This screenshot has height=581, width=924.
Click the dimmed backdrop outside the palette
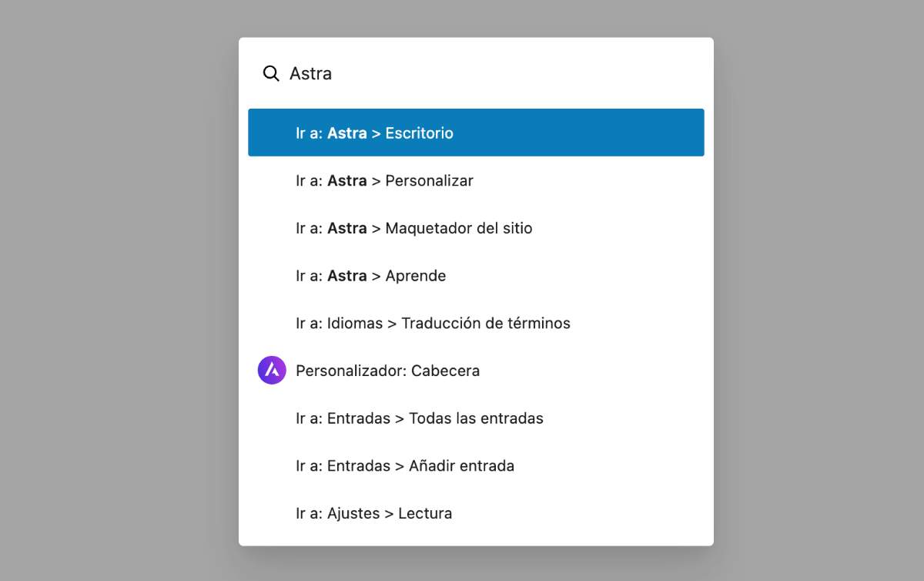click(115, 308)
